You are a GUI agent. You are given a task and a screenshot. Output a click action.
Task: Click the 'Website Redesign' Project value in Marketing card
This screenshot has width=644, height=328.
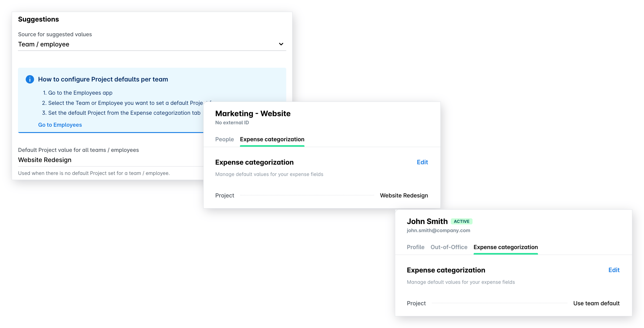coord(404,195)
